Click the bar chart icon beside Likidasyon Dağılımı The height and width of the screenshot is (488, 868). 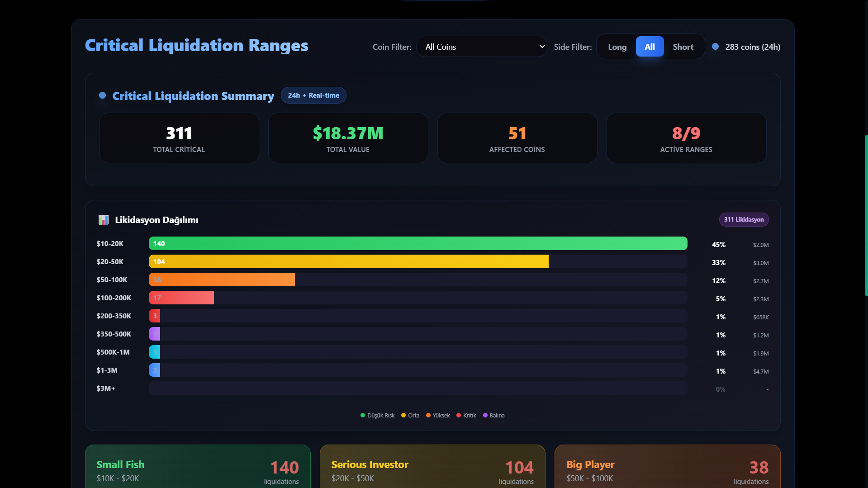tap(104, 220)
